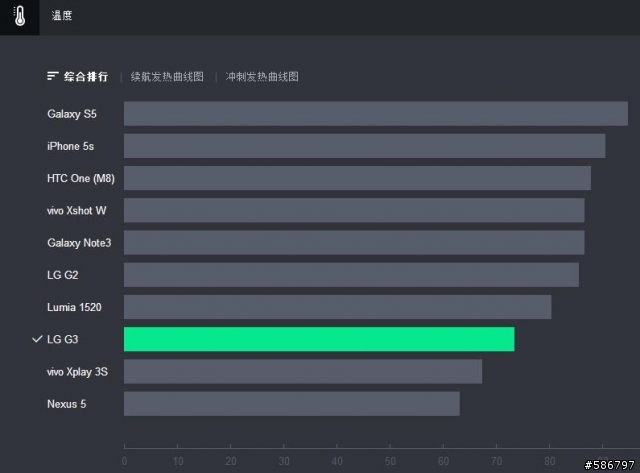Click the HTC One (M8) bar
640x473 pixels.
point(357,178)
